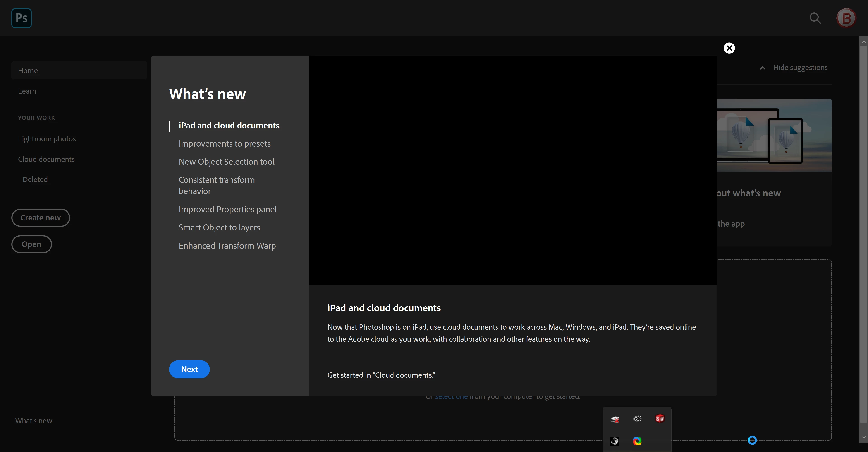Open the search magnifier icon

(x=815, y=18)
